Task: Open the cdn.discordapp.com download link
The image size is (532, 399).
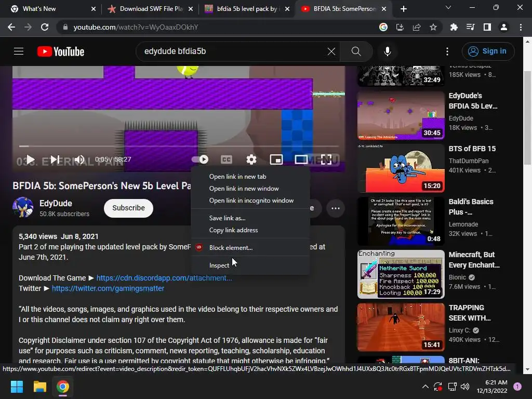Action: click(164, 278)
